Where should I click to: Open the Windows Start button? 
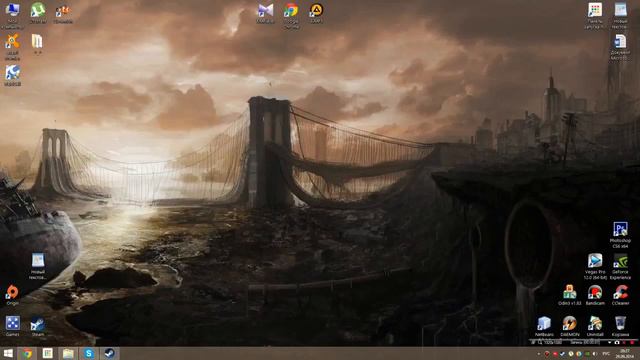tap(8, 353)
